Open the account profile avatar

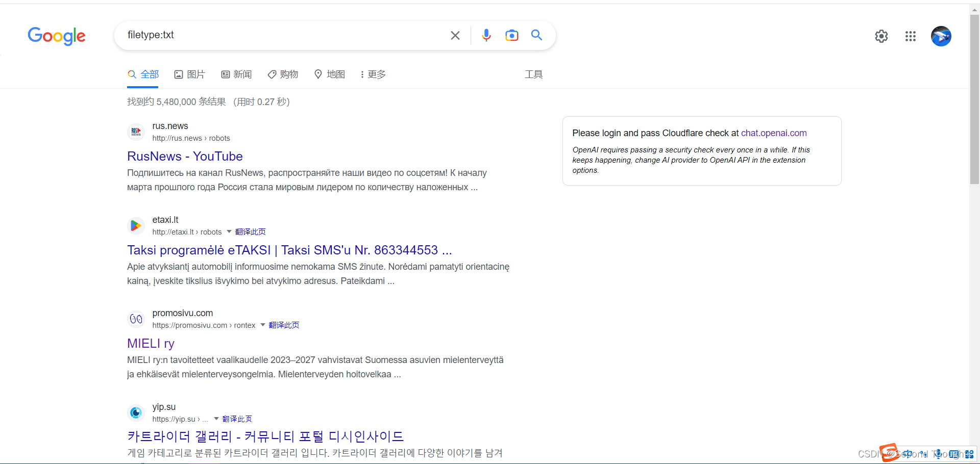point(941,36)
